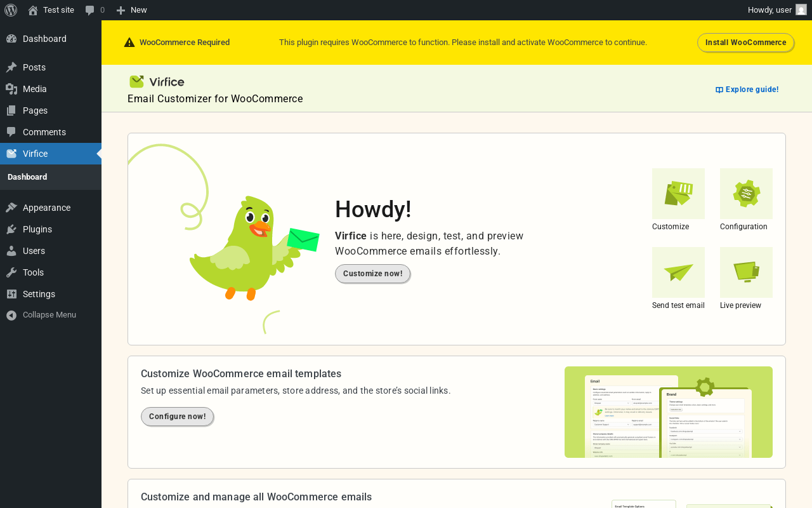Open Appearance menu item
Screen dimensions: 812x508
[51, 208]
